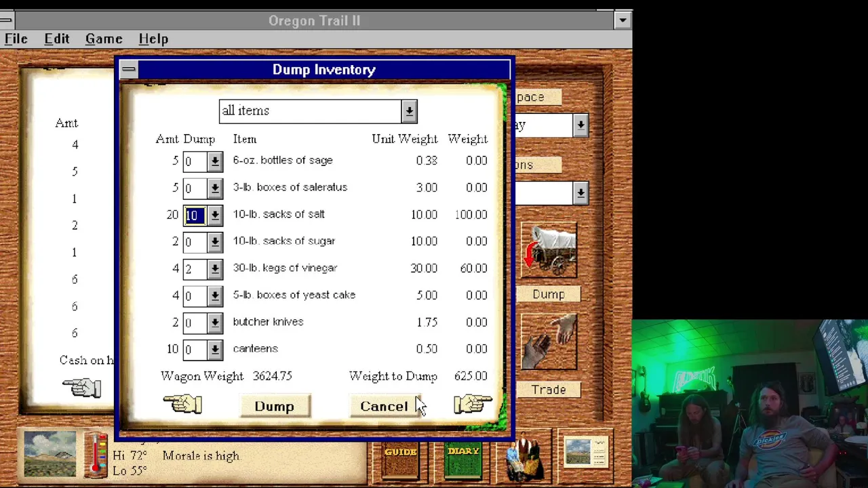This screenshot has height=488, width=868.
Task: Click the Trade label button
Action: 548,390
